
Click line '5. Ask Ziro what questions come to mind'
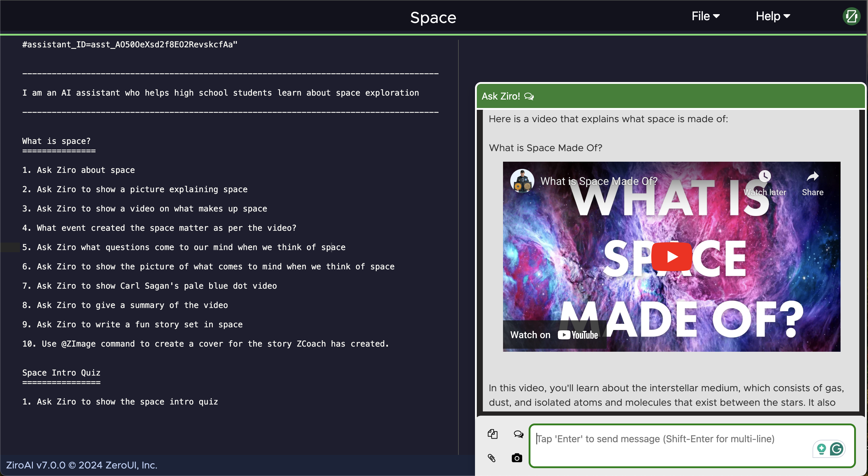tap(184, 247)
